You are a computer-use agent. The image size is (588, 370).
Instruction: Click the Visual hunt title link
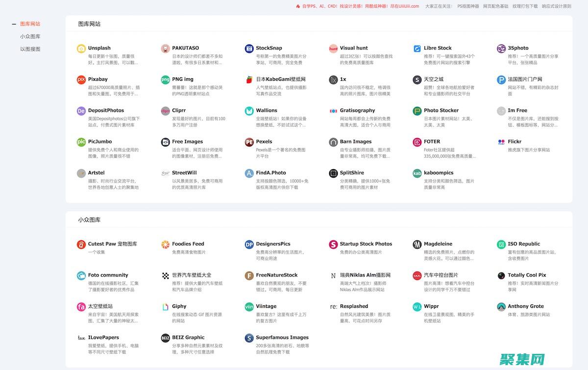click(x=354, y=48)
